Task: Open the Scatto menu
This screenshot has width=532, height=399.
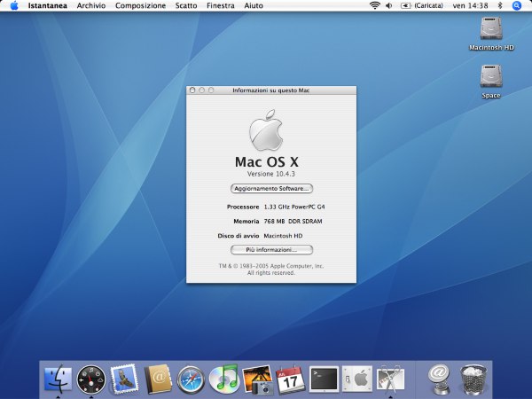Action: [186, 6]
